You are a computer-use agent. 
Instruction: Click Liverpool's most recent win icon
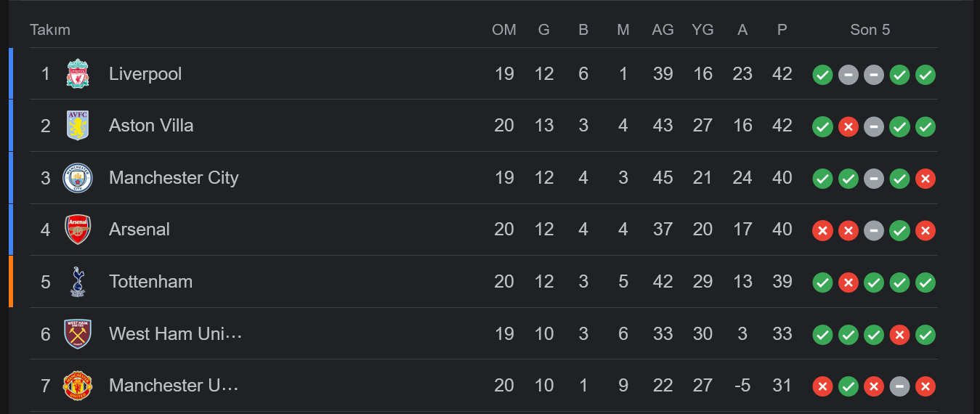(925, 75)
